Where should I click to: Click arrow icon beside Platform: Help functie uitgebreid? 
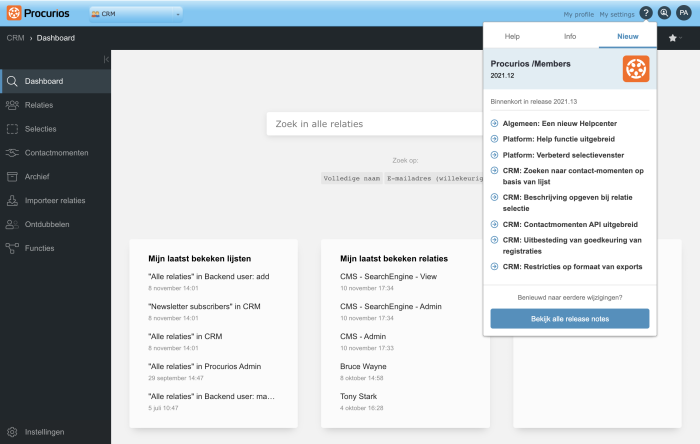click(x=494, y=139)
